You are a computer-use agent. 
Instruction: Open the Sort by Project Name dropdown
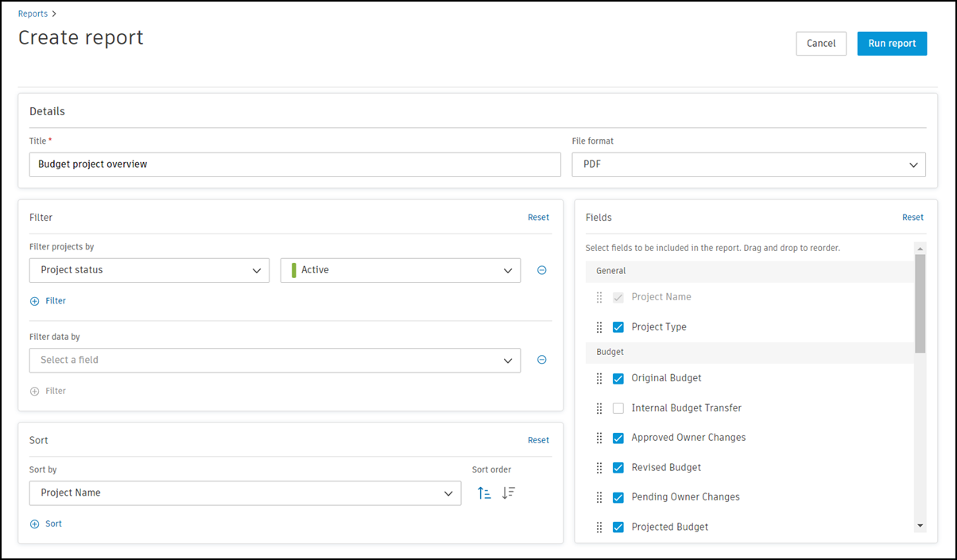[x=245, y=493]
